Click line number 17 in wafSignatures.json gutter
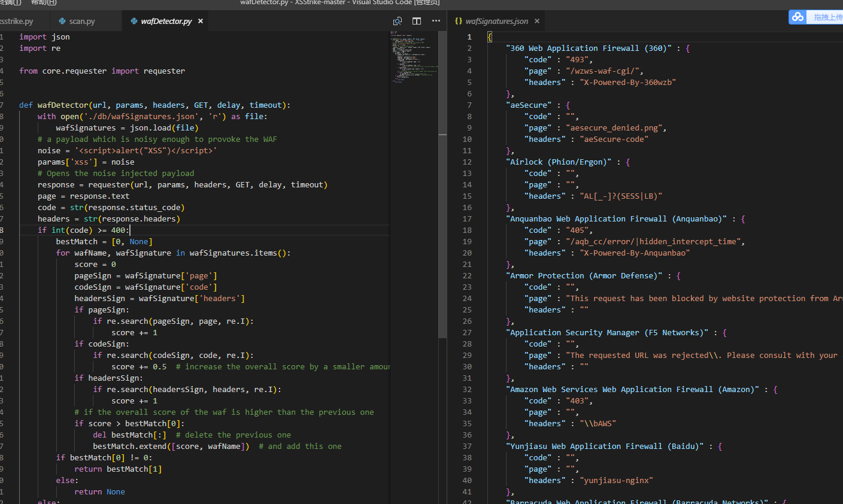The image size is (843, 504). 467,219
